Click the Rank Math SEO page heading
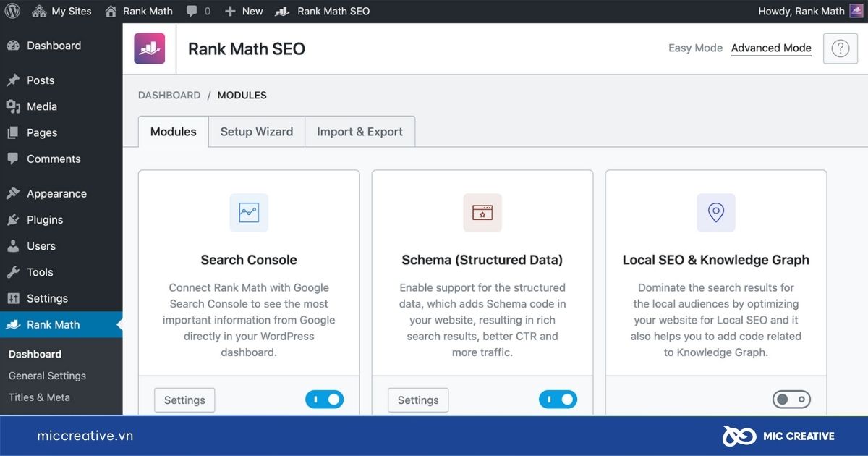 [x=247, y=49]
